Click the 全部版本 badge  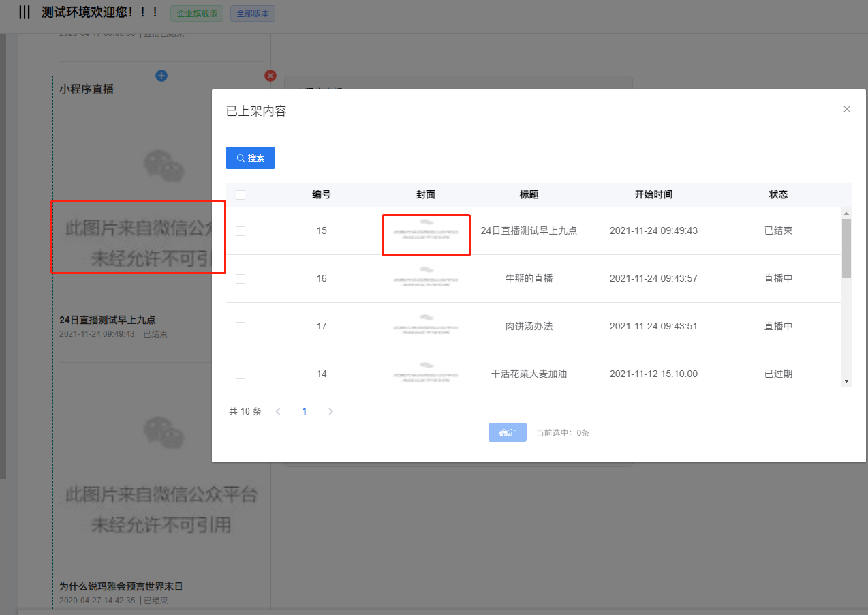click(x=253, y=14)
